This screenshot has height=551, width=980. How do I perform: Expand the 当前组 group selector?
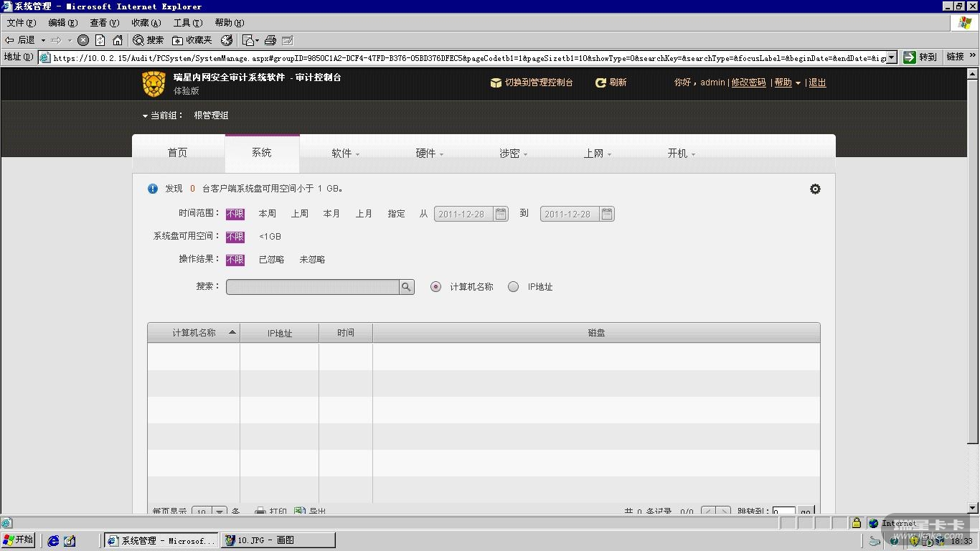point(164,116)
